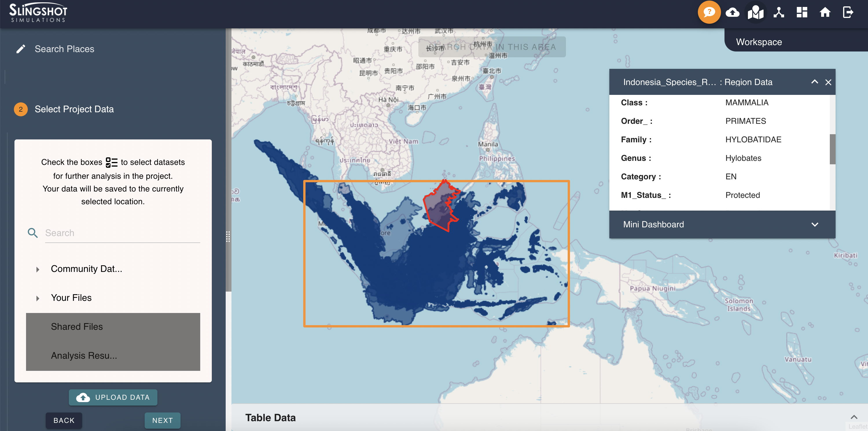Expand the Community Data tree node
868x431 pixels.
click(x=38, y=269)
